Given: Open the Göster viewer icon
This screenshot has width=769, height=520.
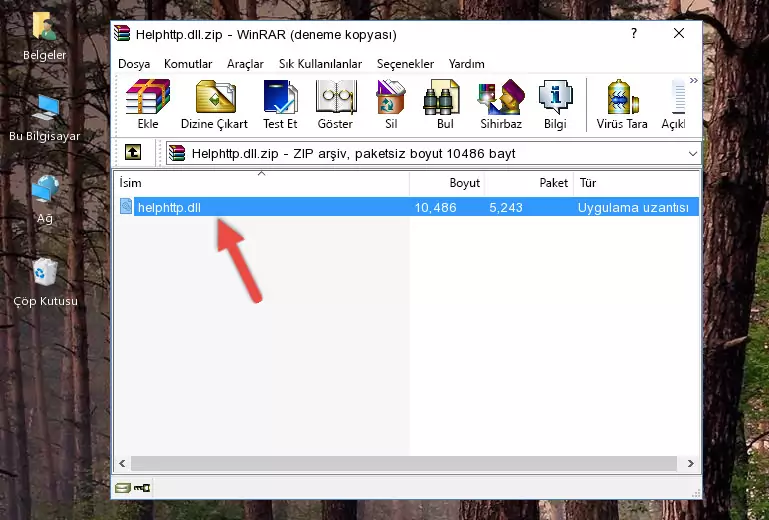Looking at the screenshot, I should pyautogui.click(x=335, y=104).
